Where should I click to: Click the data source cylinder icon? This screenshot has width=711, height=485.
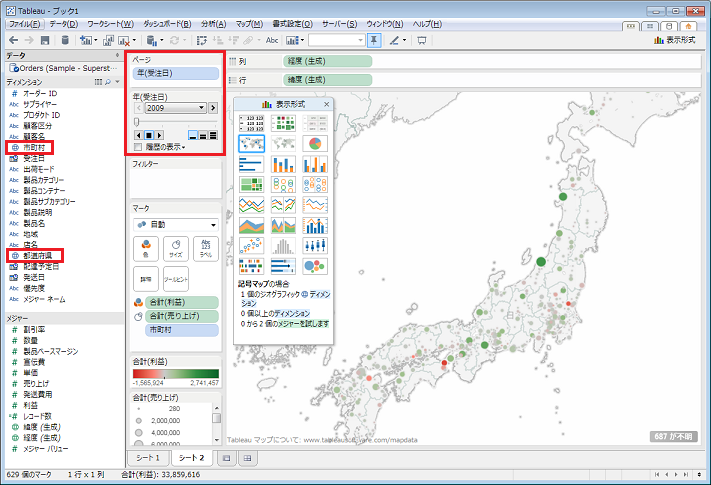[65, 40]
